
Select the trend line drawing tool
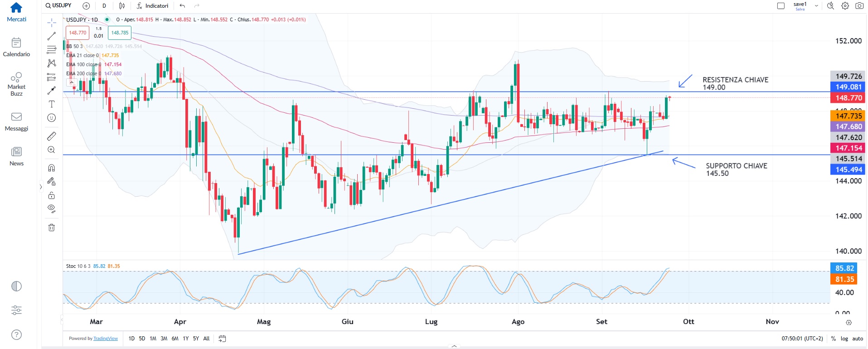click(52, 36)
